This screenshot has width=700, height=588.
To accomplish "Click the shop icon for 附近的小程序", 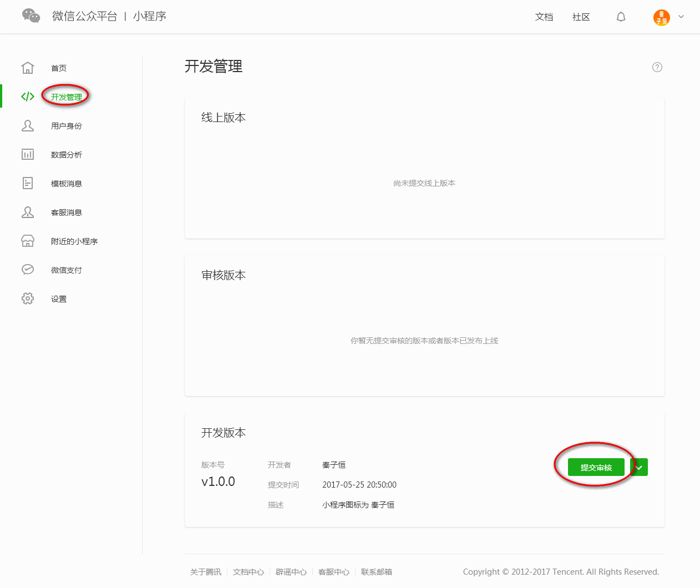I will (28, 241).
